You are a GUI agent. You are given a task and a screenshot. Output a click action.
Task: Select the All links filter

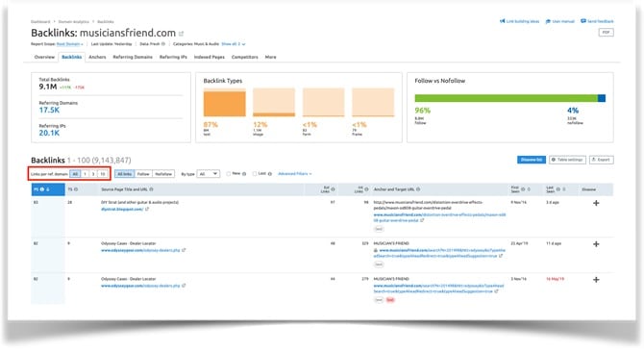[124, 174]
